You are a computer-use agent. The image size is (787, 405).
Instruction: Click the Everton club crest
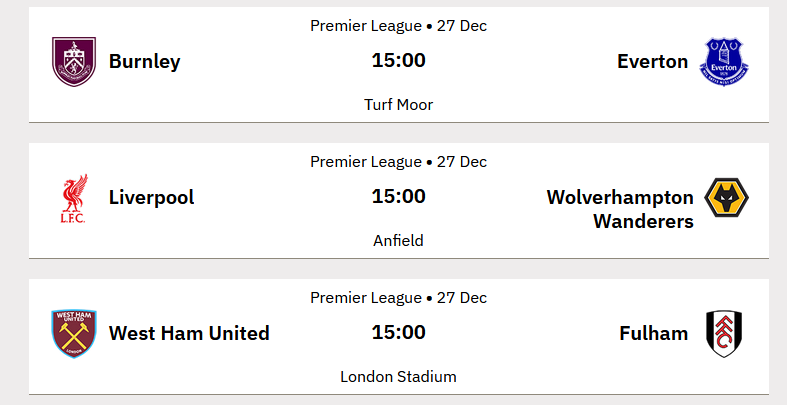coord(726,61)
